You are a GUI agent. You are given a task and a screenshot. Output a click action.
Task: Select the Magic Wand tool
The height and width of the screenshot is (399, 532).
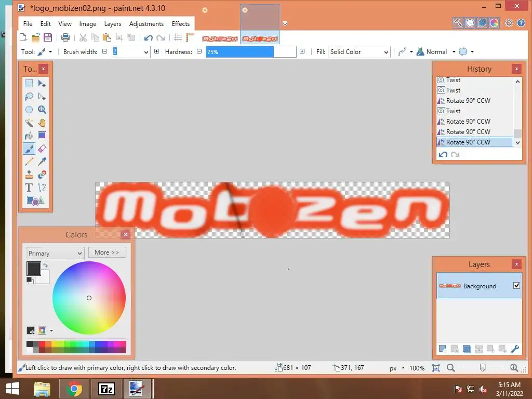[x=29, y=123]
